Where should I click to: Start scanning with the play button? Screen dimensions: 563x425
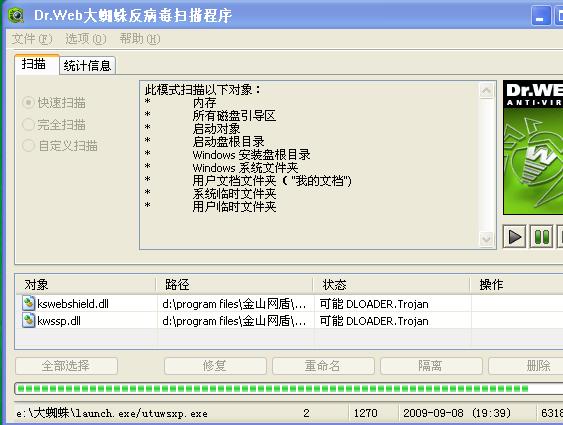tap(515, 237)
